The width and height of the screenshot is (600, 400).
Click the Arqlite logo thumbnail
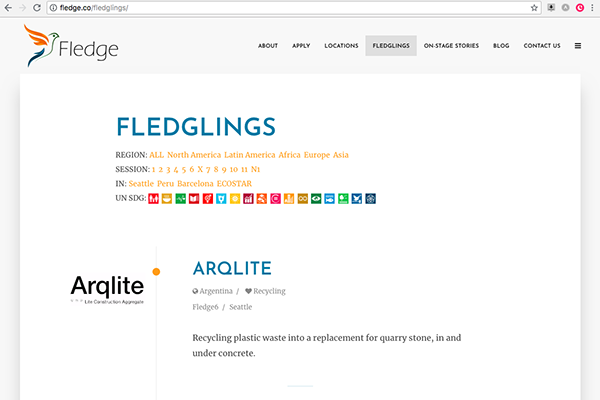click(107, 289)
